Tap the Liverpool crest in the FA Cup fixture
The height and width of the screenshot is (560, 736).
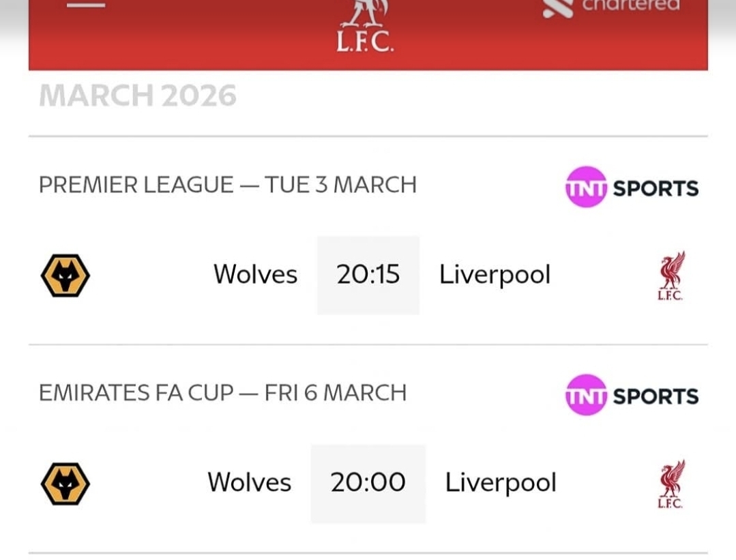coord(671,484)
